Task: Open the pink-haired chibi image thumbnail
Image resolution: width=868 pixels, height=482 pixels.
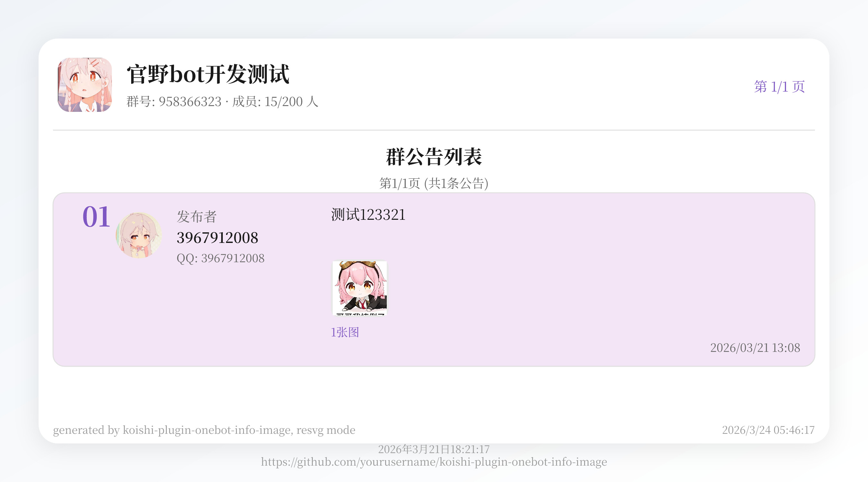Action: pos(359,288)
